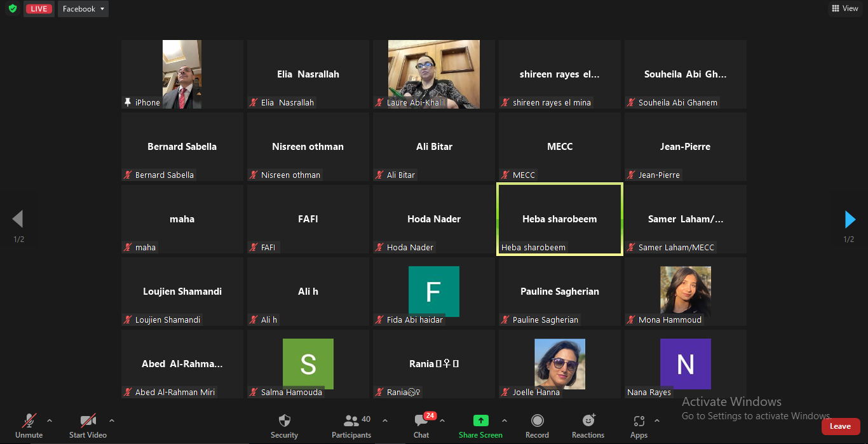This screenshot has width=868, height=444.
Task: Click muted mic icon beside Nisreen othman
Action: [x=254, y=175]
